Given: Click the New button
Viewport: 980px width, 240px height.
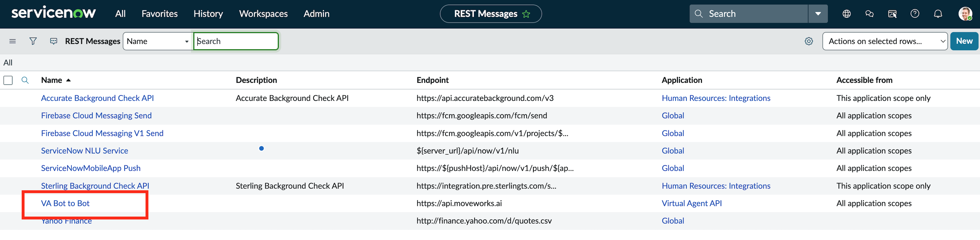Looking at the screenshot, I should coord(964,41).
